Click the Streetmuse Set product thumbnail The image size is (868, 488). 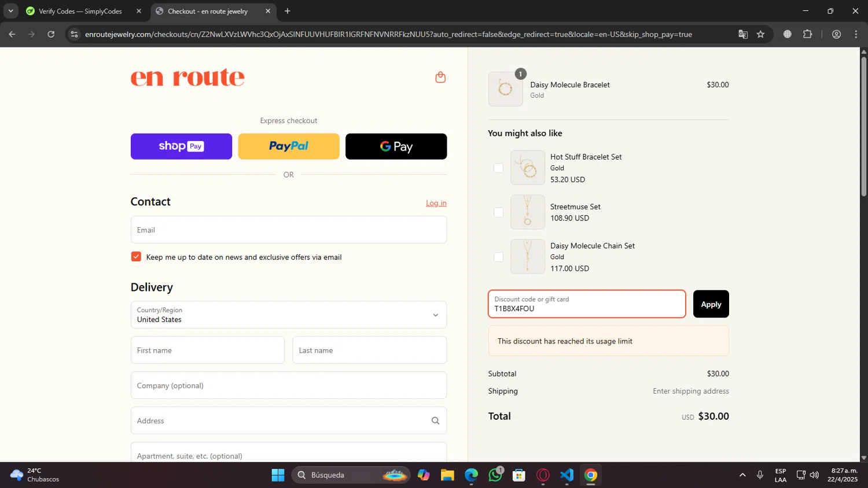click(x=528, y=212)
